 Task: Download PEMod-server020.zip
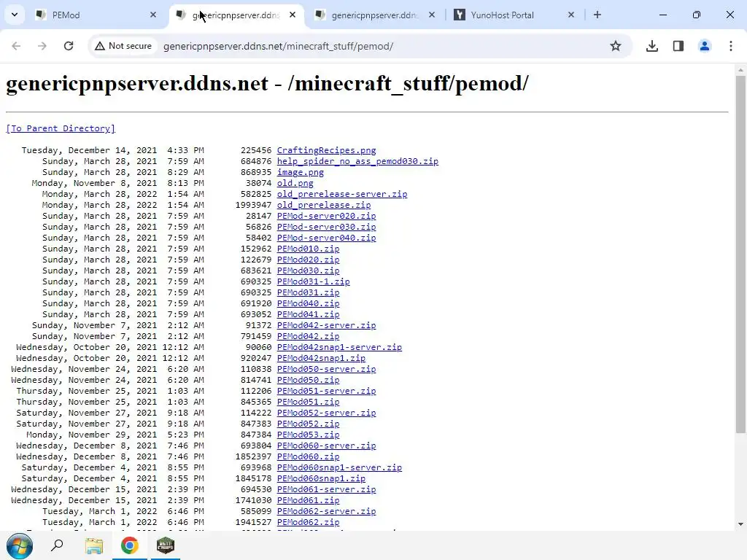[x=326, y=216]
